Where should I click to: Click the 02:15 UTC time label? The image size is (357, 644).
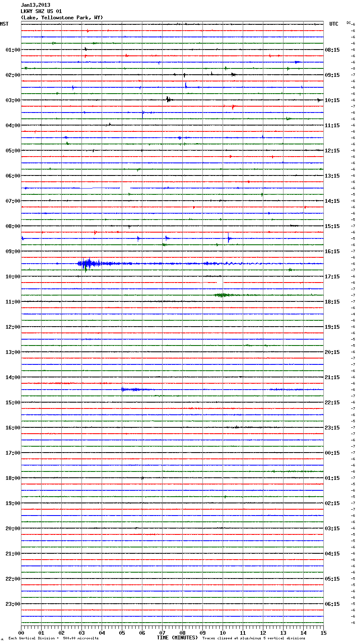332,503
